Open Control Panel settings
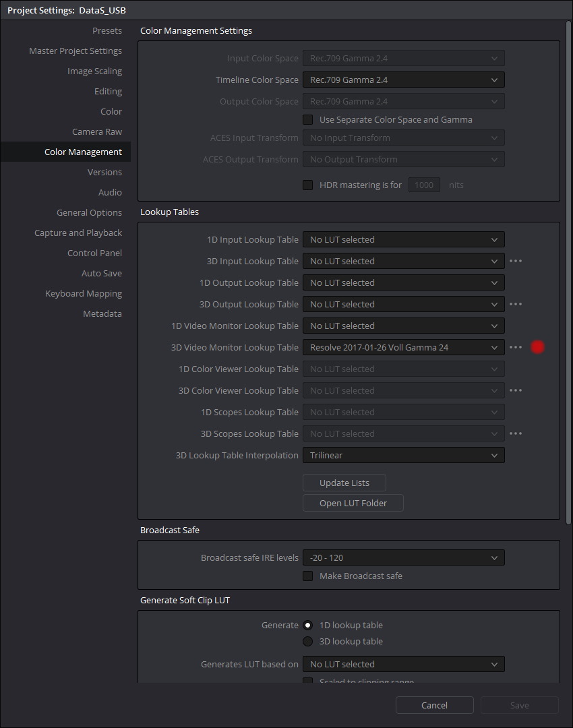This screenshot has height=728, width=573. (95, 253)
